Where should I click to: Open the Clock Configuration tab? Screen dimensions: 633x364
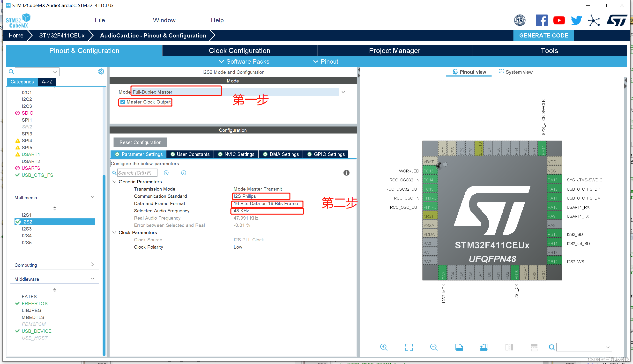coord(239,51)
